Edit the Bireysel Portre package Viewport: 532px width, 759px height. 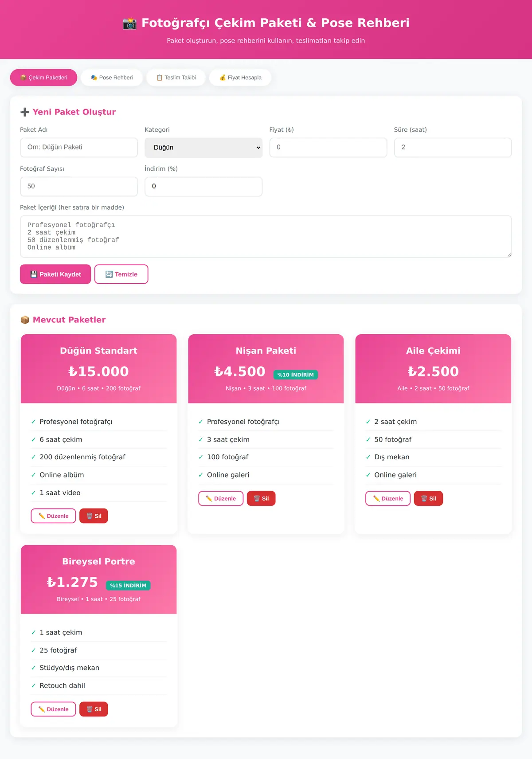click(x=53, y=709)
